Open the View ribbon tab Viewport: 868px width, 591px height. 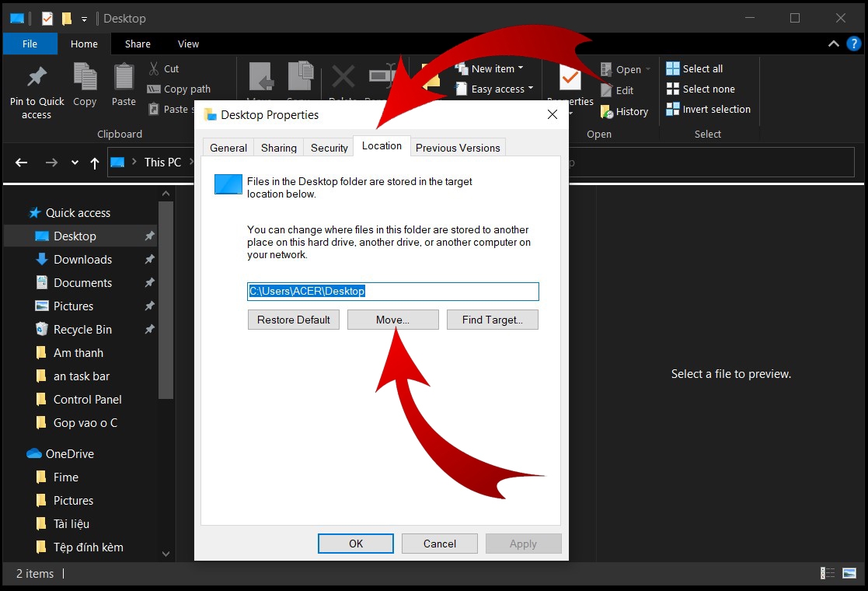coord(188,44)
